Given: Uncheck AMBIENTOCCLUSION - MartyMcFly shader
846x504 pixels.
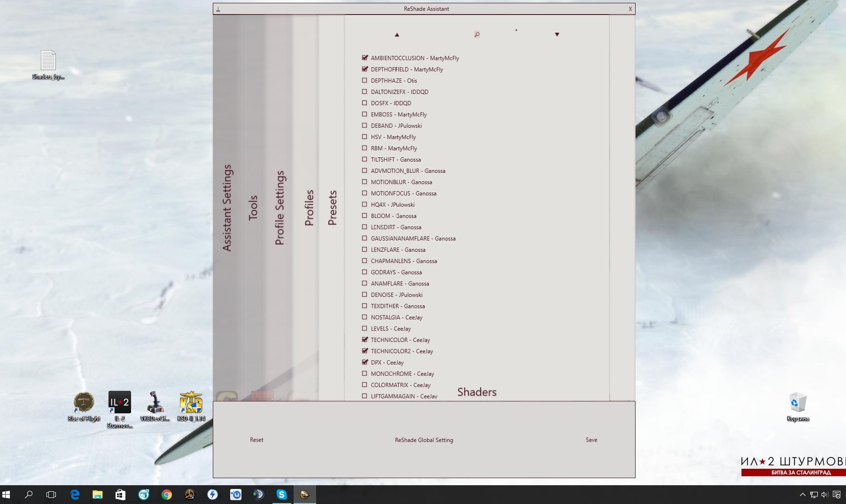Looking at the screenshot, I should (x=365, y=58).
